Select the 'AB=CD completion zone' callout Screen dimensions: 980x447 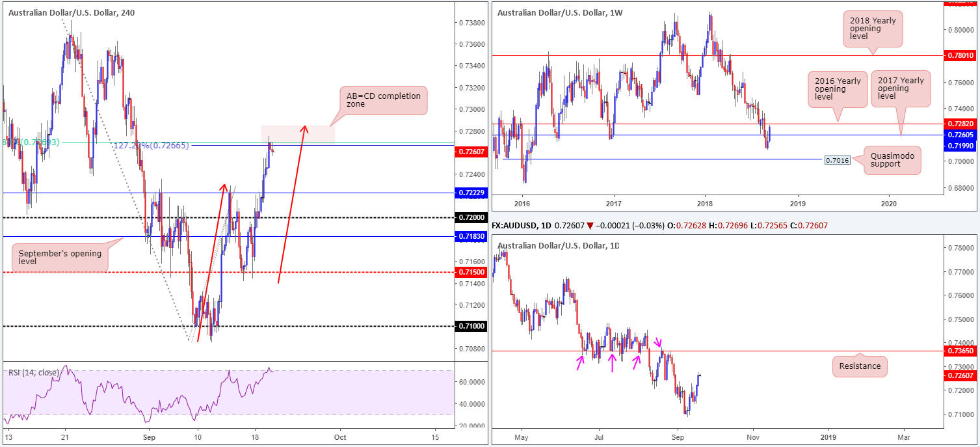click(383, 100)
